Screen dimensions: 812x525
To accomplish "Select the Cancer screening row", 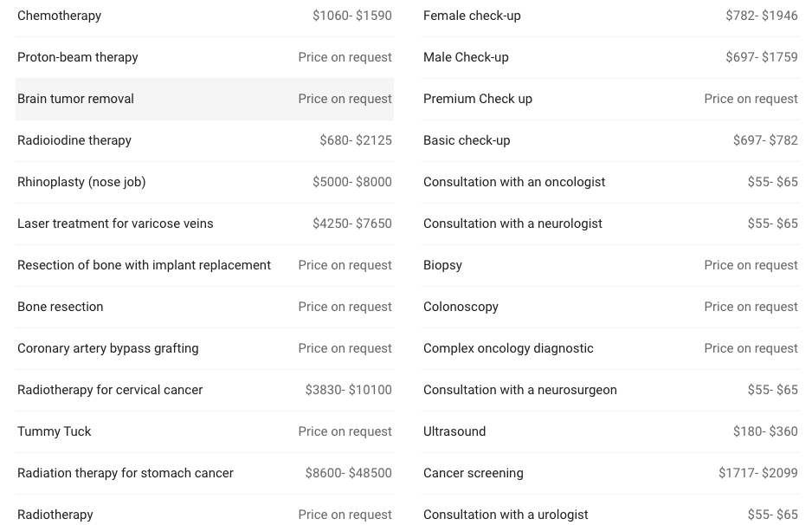I will 610,473.
